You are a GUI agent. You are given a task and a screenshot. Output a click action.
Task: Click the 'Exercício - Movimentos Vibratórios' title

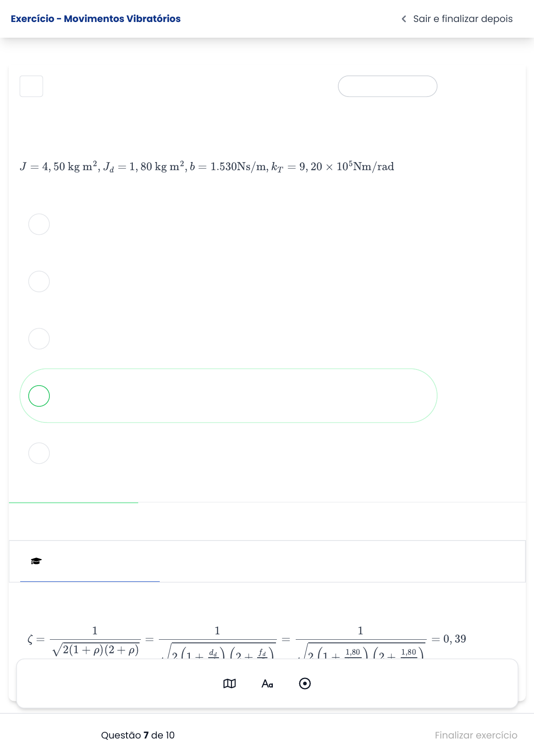pyautogui.click(x=96, y=19)
